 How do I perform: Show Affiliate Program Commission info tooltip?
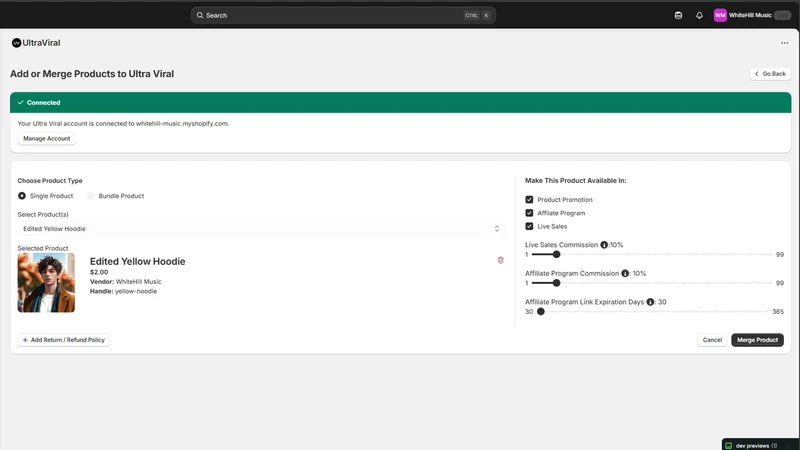625,273
